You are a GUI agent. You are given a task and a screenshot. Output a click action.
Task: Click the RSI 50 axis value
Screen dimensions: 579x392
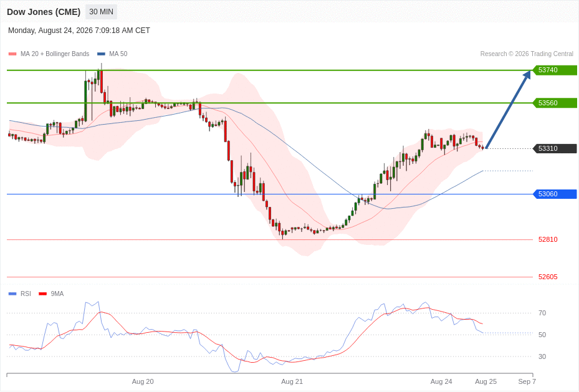click(x=542, y=335)
